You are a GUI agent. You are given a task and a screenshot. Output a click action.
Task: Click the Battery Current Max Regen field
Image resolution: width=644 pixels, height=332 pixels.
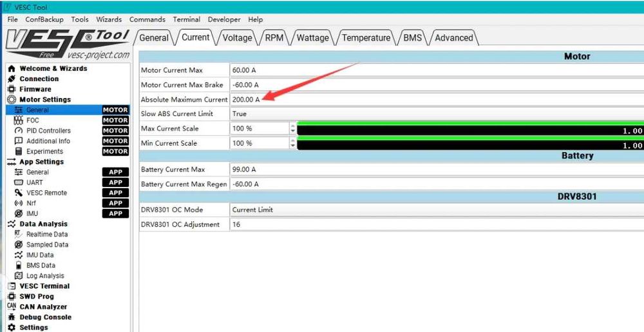[437, 184]
